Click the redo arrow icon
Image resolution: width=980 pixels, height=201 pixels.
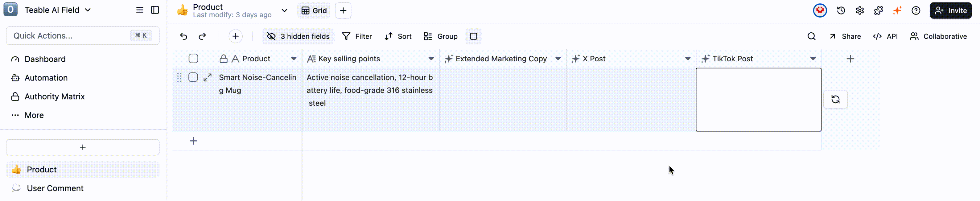pos(202,36)
